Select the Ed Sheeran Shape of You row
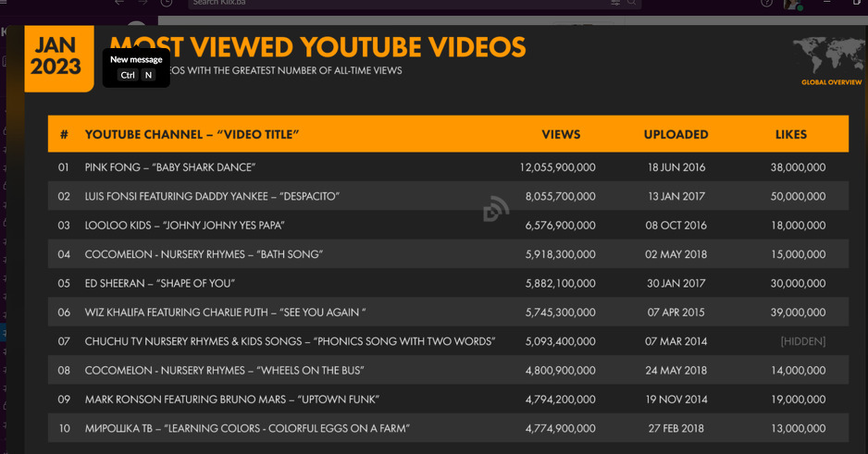 pyautogui.click(x=448, y=283)
